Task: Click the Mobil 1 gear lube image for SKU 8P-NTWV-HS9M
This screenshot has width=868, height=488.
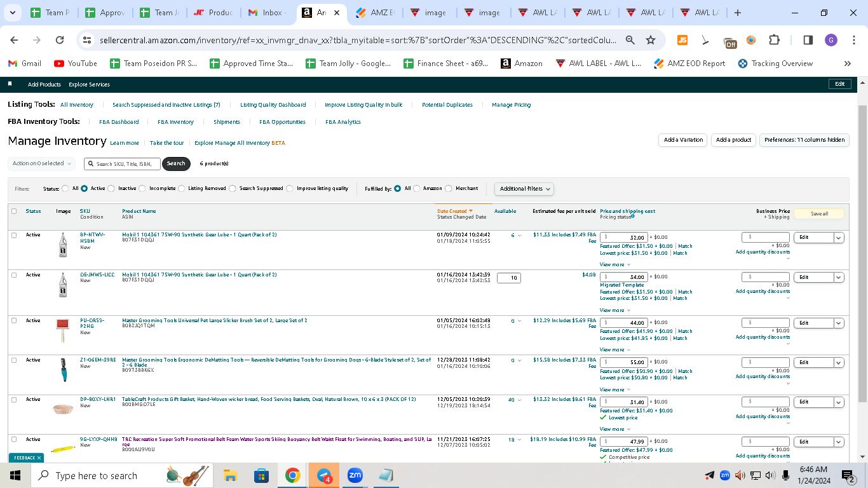Action: (x=62, y=245)
